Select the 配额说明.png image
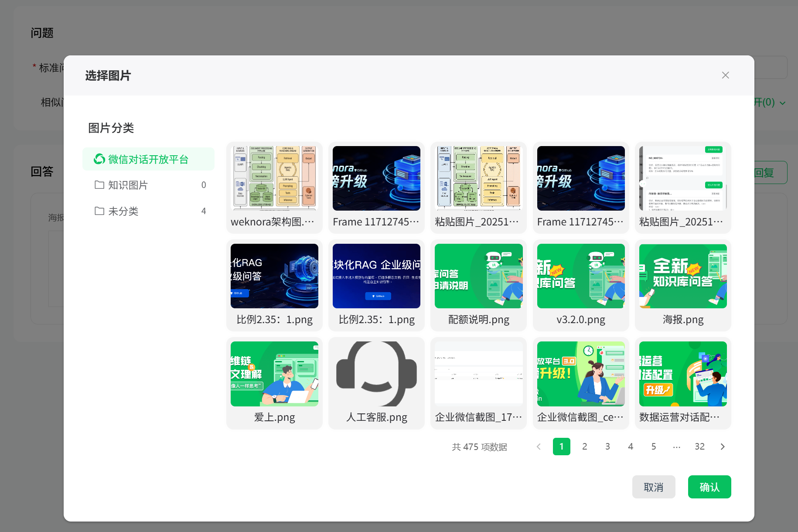The width and height of the screenshot is (798, 532). tap(478, 276)
